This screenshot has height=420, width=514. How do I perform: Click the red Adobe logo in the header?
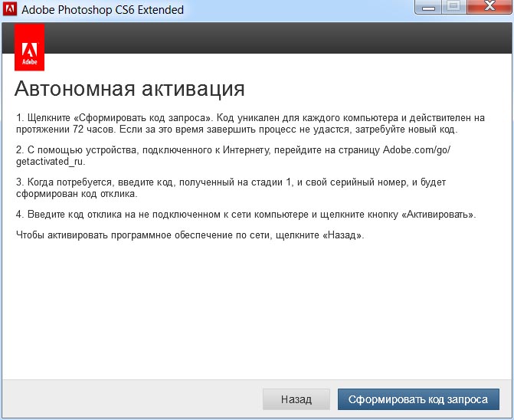point(29,47)
